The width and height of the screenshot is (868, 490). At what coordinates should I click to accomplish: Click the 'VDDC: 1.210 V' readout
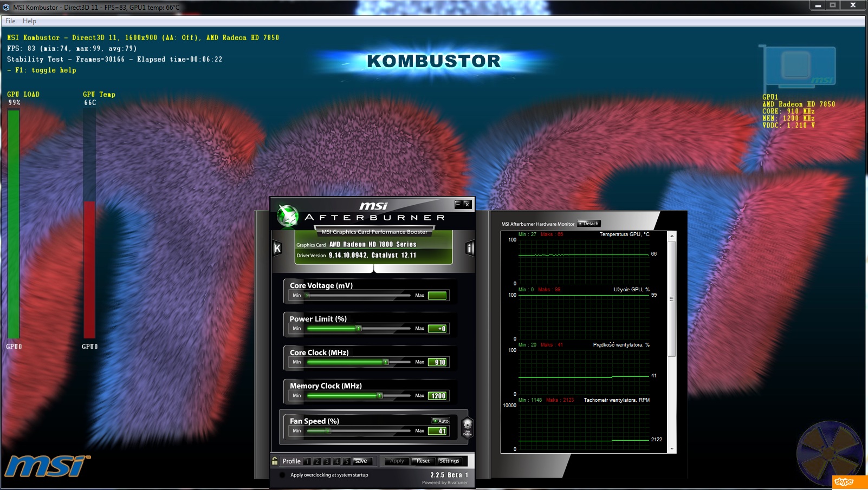tap(788, 125)
